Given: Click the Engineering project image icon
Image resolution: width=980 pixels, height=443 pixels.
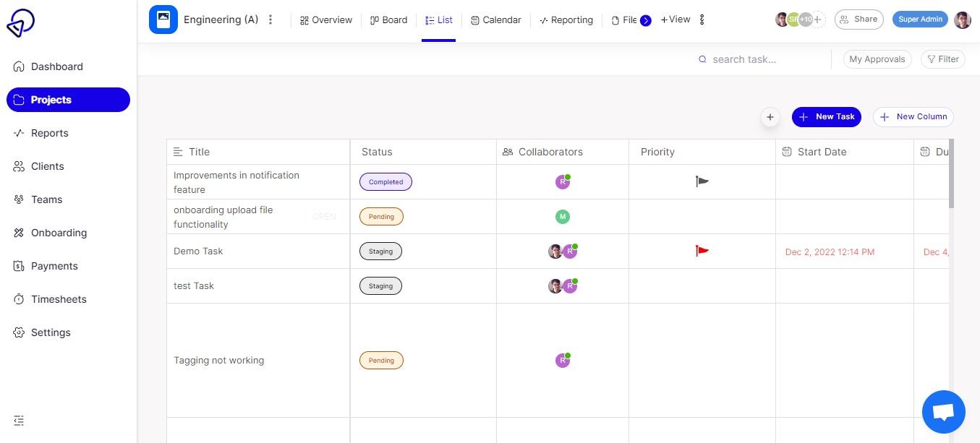Looking at the screenshot, I should tap(163, 20).
